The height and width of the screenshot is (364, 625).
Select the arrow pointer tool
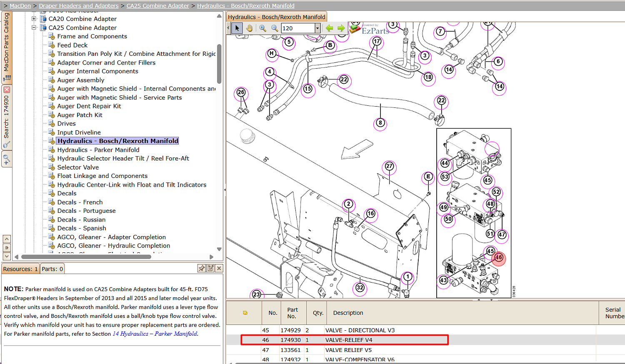[237, 28]
